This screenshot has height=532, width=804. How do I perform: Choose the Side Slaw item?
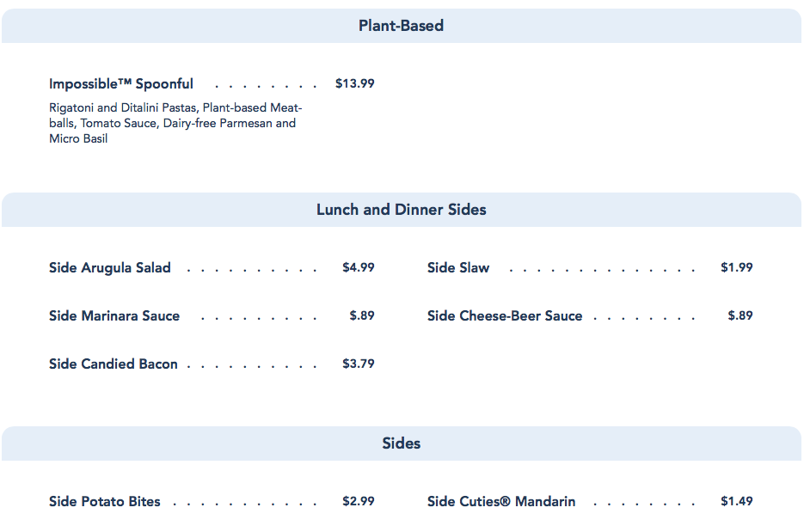pos(458,268)
